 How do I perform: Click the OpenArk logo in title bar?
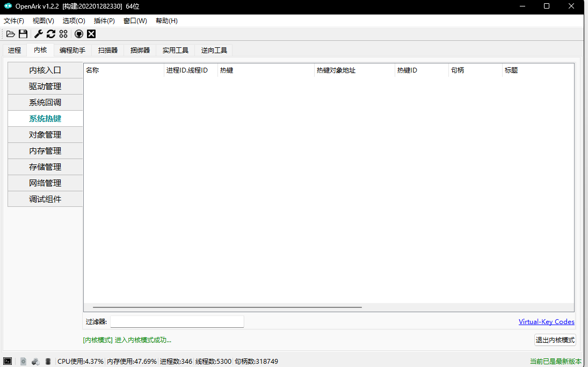[8, 6]
